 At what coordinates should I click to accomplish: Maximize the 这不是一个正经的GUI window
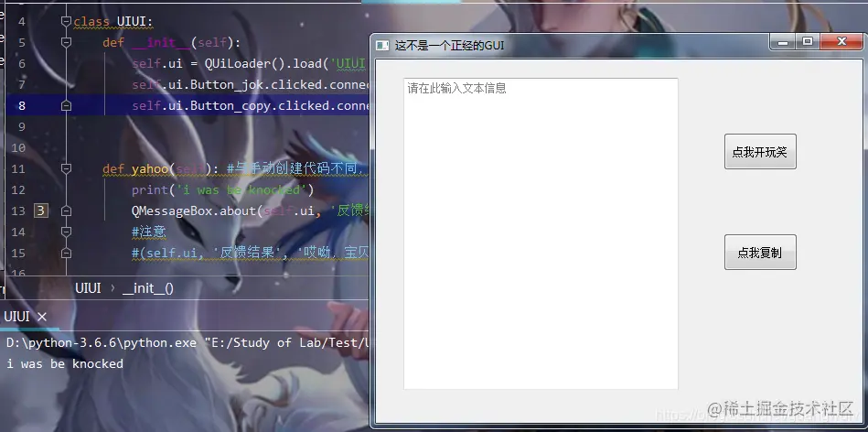[x=808, y=42]
